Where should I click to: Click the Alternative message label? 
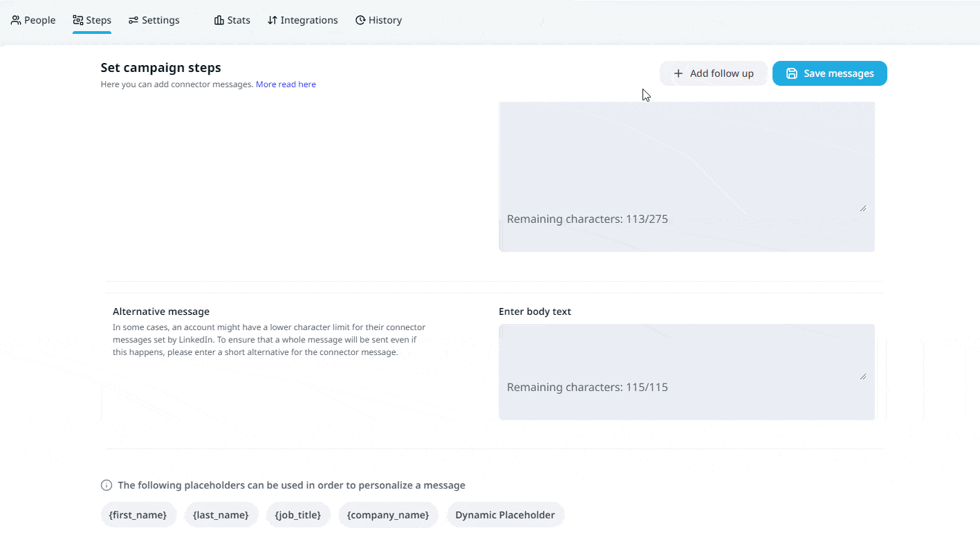click(x=161, y=311)
